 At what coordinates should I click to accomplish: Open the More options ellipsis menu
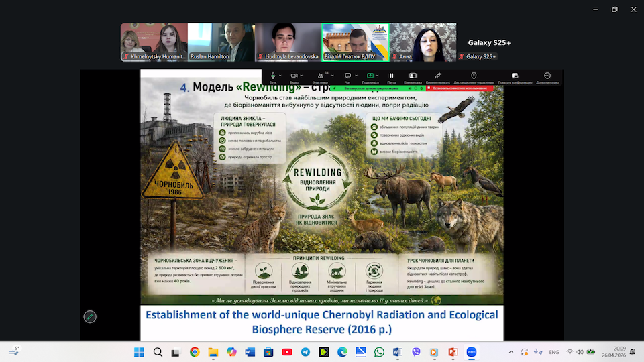pyautogui.click(x=547, y=76)
